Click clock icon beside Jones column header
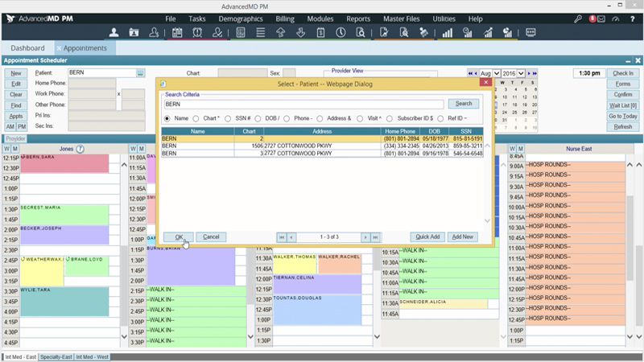This screenshot has height=362, width=644. [80, 149]
